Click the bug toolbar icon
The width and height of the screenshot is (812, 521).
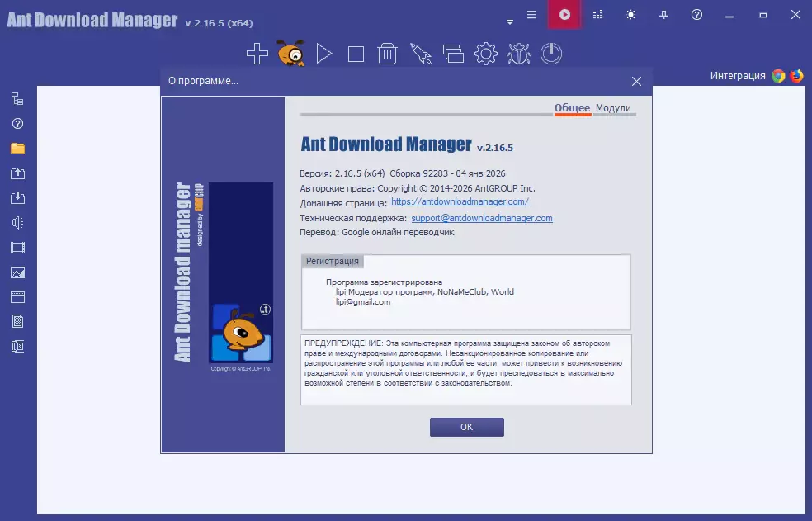point(518,54)
